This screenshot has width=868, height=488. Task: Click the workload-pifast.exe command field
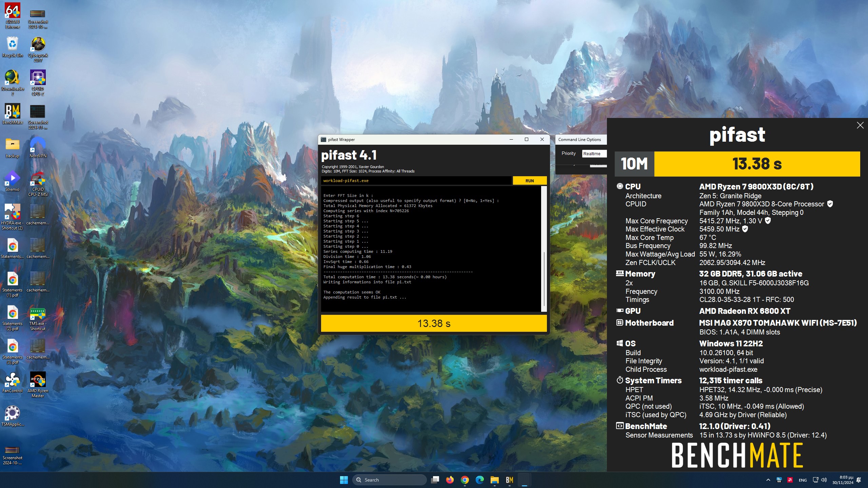tap(416, 181)
